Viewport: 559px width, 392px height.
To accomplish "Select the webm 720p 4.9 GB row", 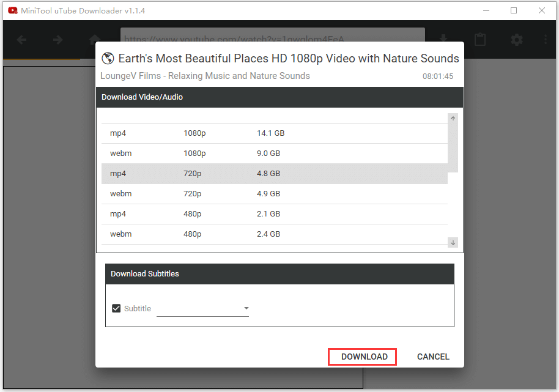I will tap(275, 194).
